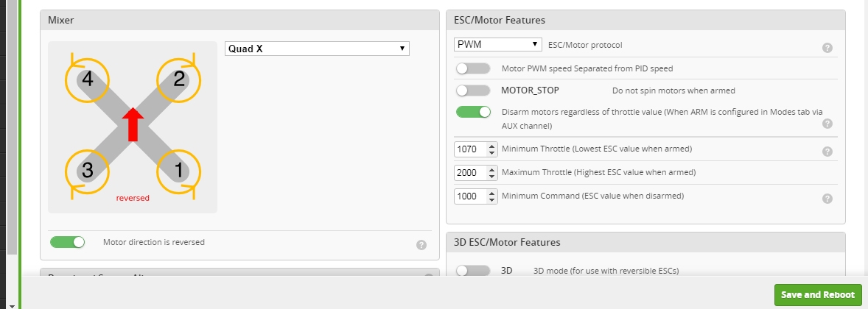The image size is (868, 309).
Task: Toggle the MOTOR_STOP switch
Action: pyautogui.click(x=473, y=90)
